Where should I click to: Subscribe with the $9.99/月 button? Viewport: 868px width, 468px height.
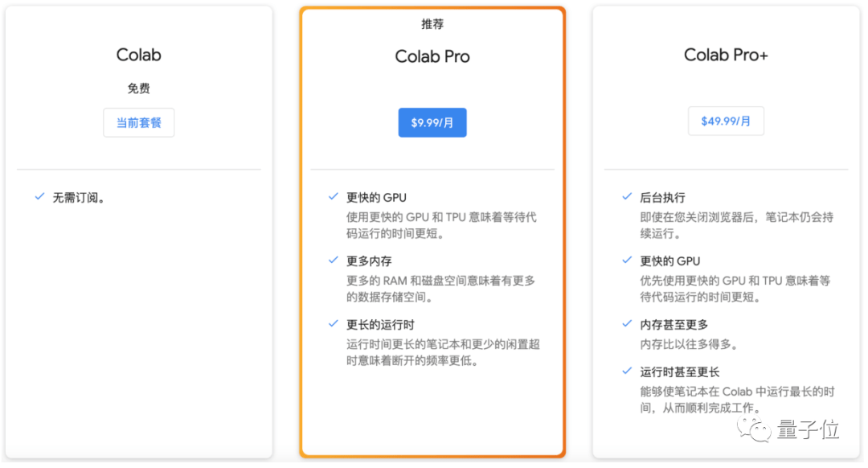click(x=432, y=123)
